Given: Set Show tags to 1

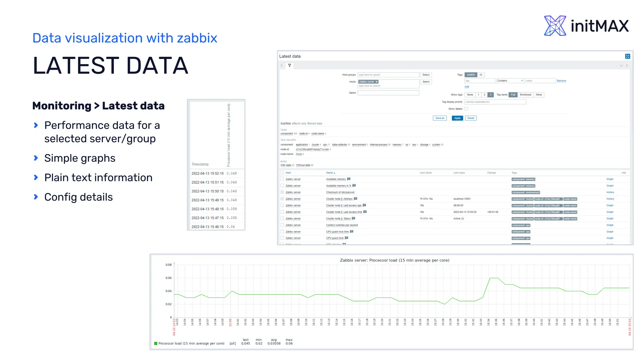Looking at the screenshot, I should click(x=478, y=95).
